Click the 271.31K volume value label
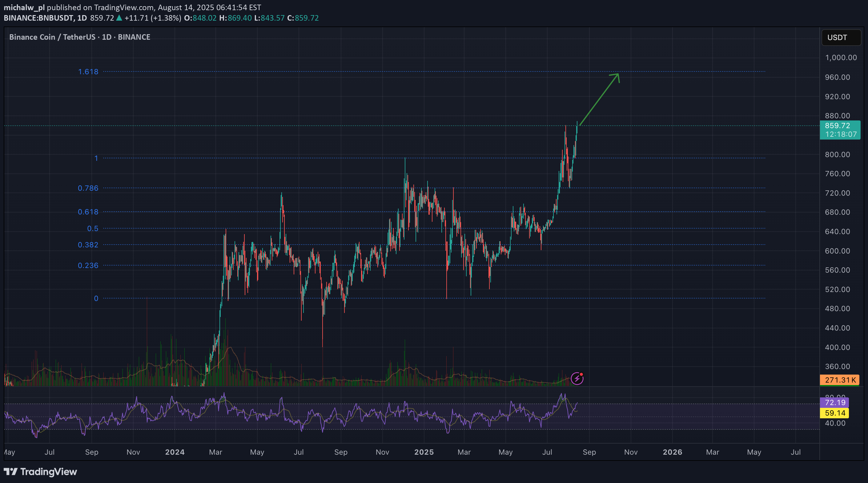The height and width of the screenshot is (483, 868). coord(840,380)
